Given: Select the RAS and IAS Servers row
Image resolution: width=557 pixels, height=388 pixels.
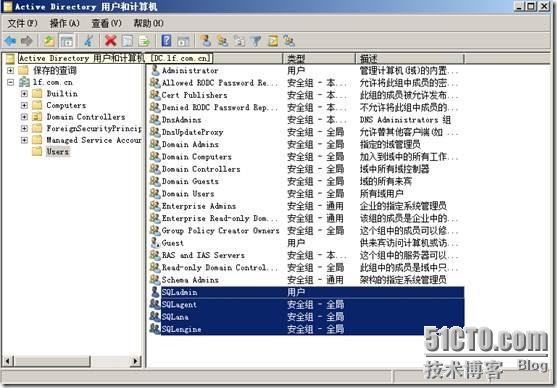Looking at the screenshot, I should click(307, 255).
